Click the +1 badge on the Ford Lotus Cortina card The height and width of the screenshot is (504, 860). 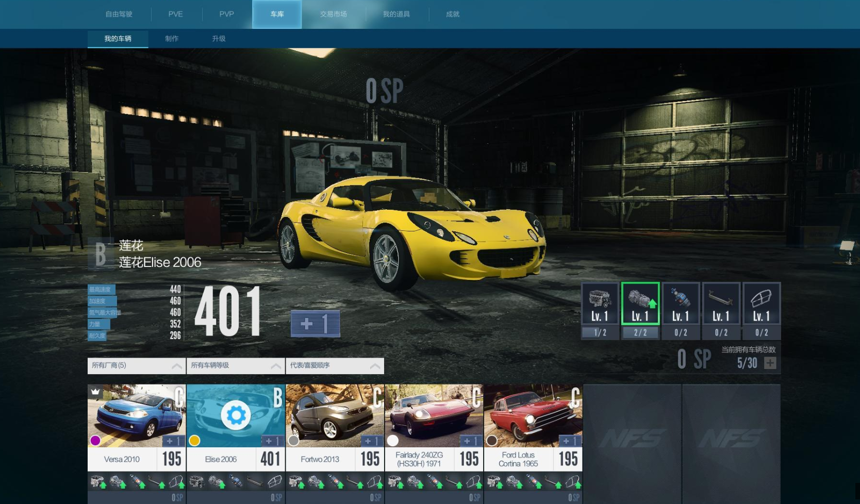click(569, 441)
